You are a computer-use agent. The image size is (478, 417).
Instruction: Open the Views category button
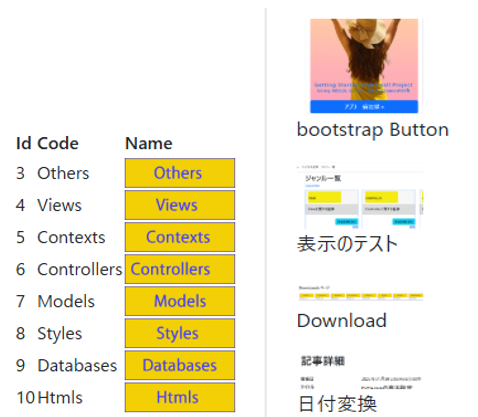tap(180, 205)
